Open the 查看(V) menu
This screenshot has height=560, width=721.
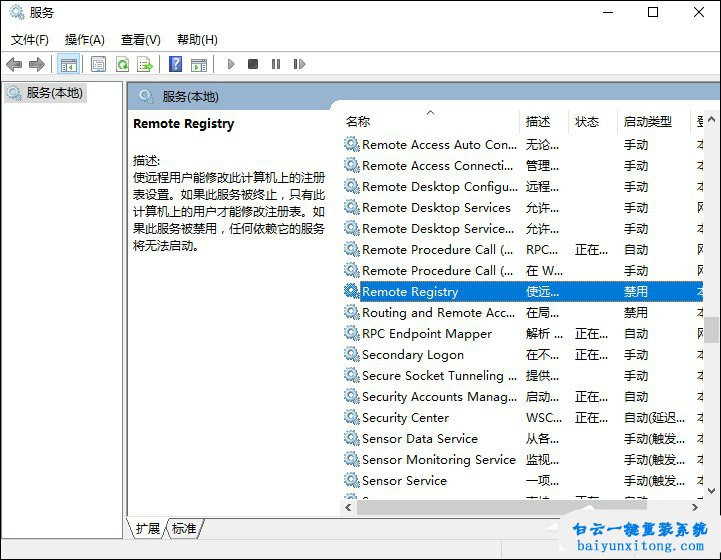tap(141, 40)
